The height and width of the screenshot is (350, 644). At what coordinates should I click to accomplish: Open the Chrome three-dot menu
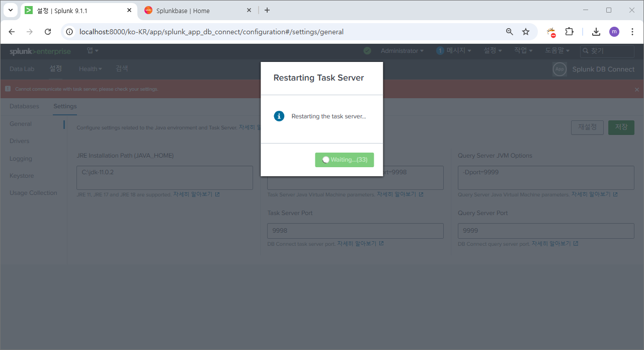(632, 32)
